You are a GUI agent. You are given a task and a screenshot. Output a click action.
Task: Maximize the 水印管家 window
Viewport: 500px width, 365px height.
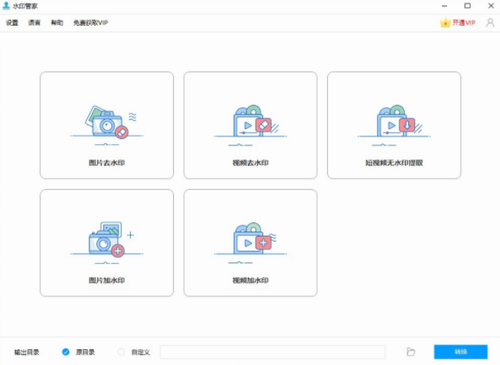(x=467, y=6)
